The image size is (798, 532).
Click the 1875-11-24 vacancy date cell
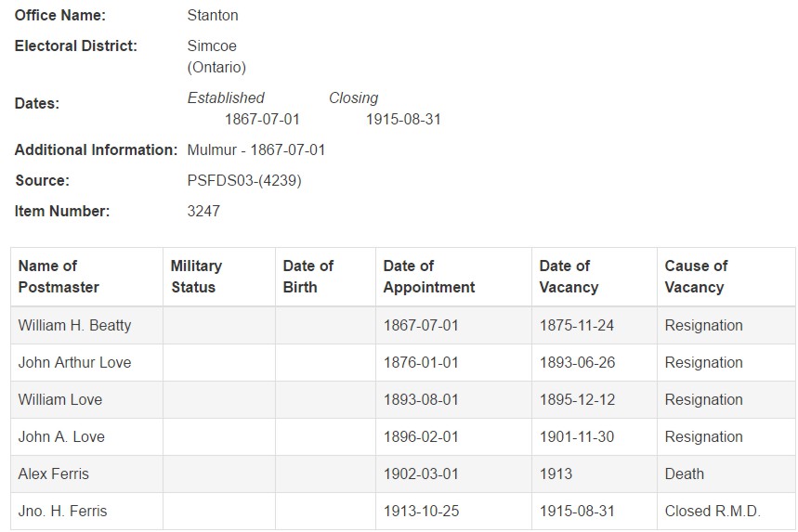[x=577, y=326]
